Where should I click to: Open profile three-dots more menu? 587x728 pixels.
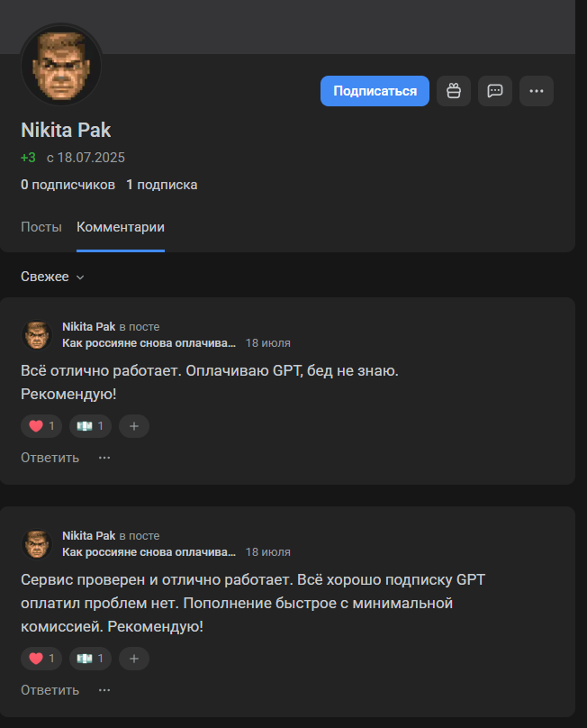pyautogui.click(x=537, y=91)
